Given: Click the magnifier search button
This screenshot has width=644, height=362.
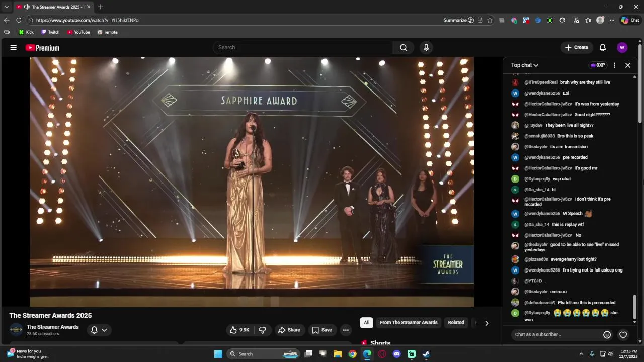Looking at the screenshot, I should [x=404, y=47].
